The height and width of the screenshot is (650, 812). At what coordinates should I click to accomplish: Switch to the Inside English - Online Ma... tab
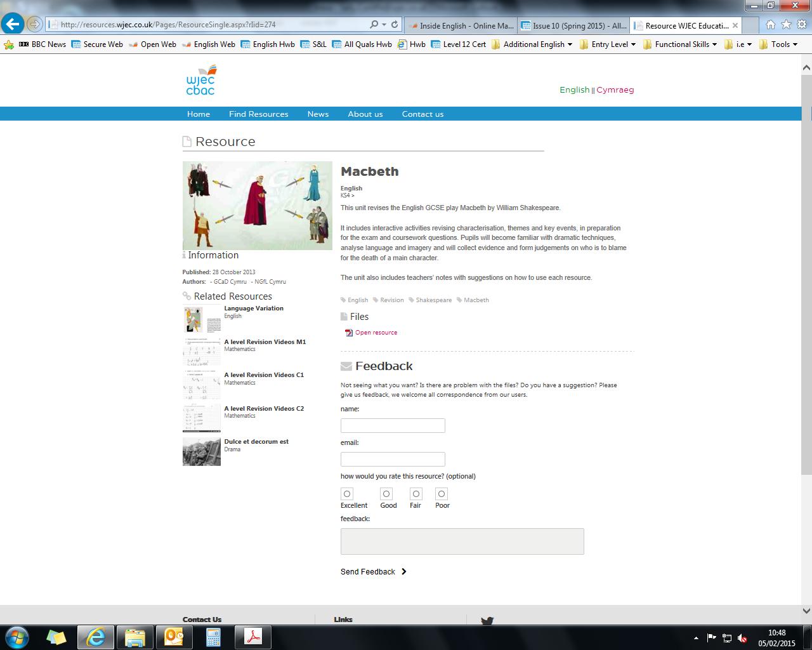[461, 26]
